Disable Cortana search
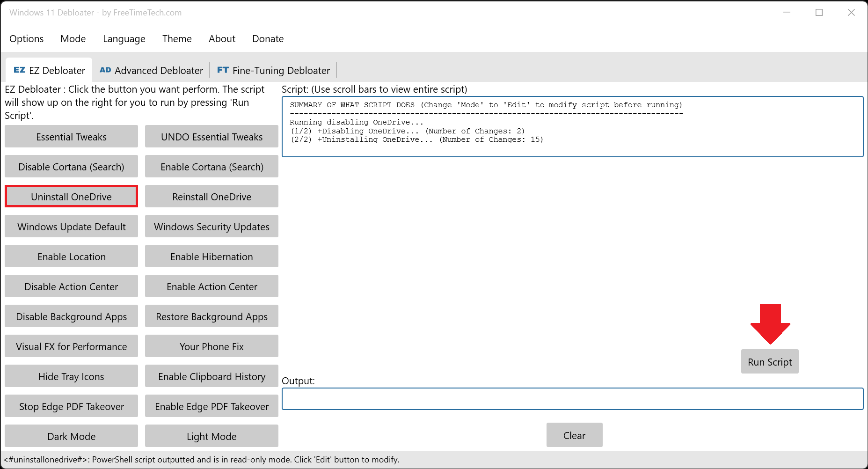Viewport: 868px width, 469px height. (x=71, y=167)
